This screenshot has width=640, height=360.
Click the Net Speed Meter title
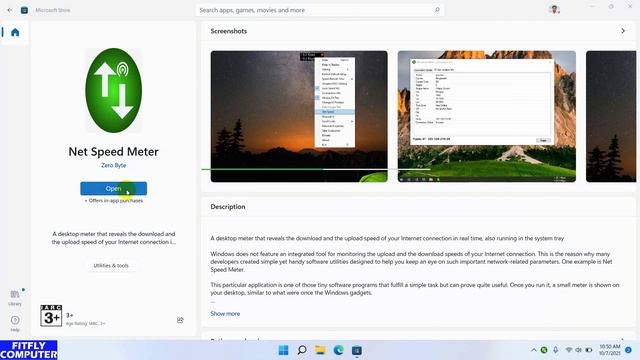[113, 151]
